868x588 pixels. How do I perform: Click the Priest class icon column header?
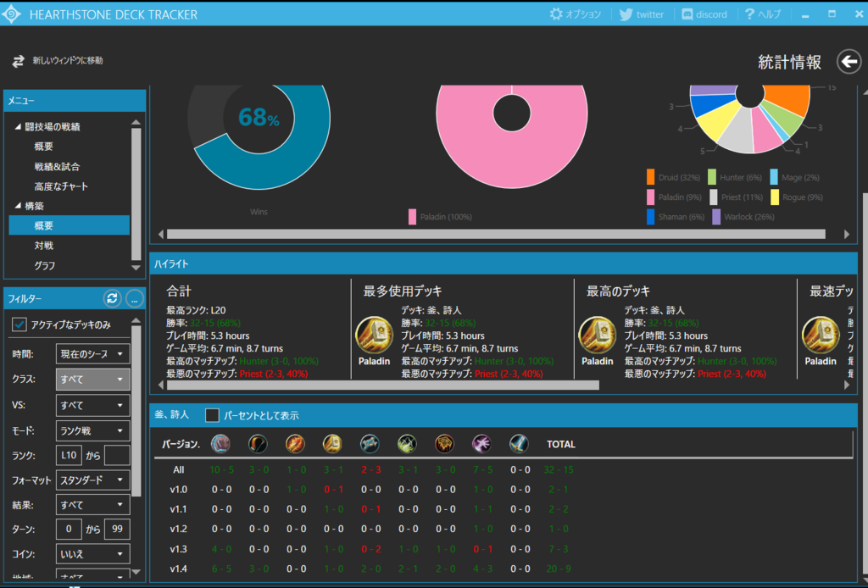click(370, 444)
